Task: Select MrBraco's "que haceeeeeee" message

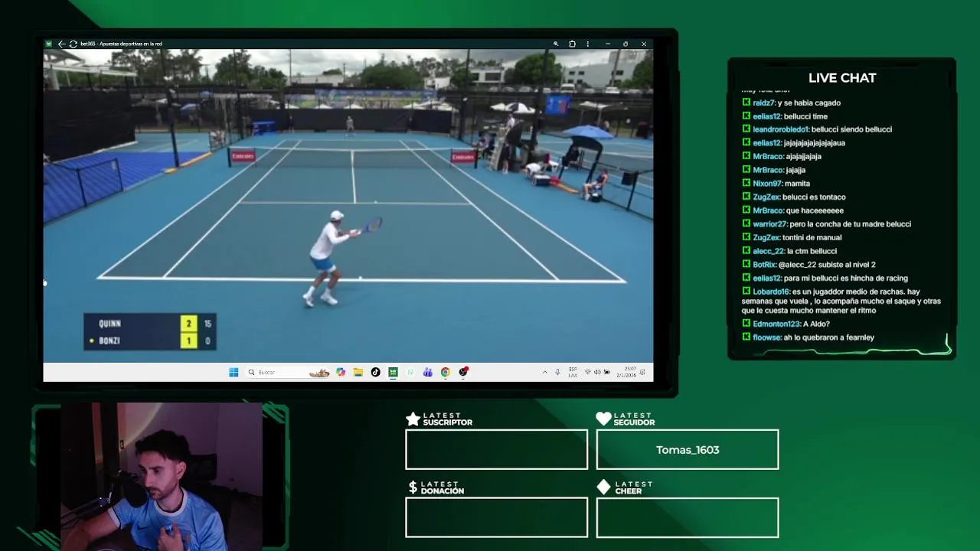Action: [x=815, y=210]
